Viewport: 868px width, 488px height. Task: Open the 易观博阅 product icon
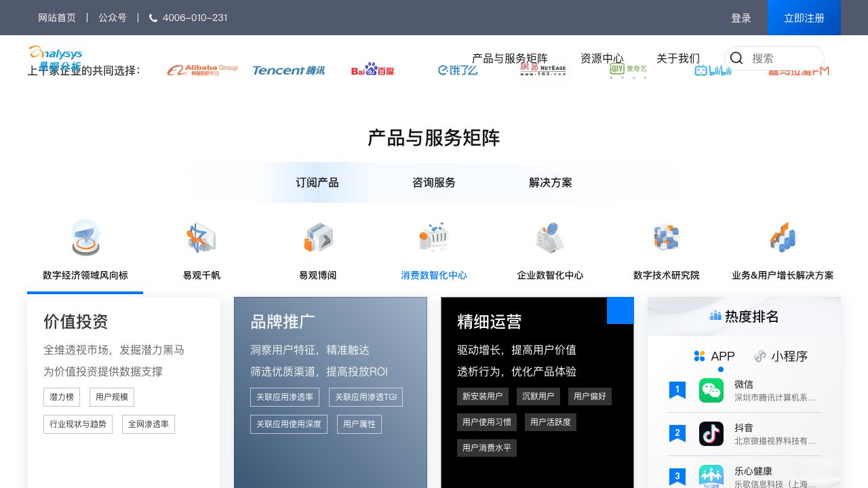(x=317, y=238)
